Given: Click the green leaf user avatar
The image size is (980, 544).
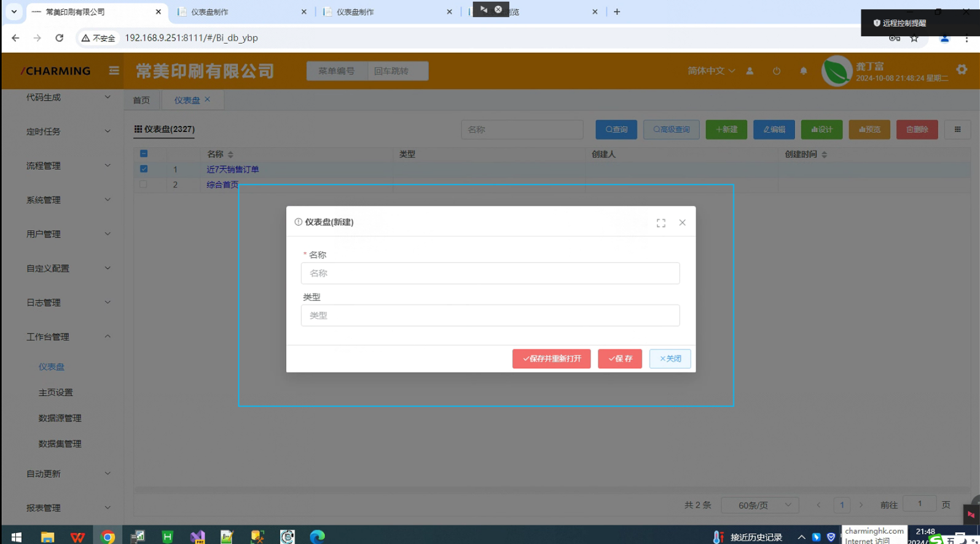Looking at the screenshot, I should coord(836,71).
